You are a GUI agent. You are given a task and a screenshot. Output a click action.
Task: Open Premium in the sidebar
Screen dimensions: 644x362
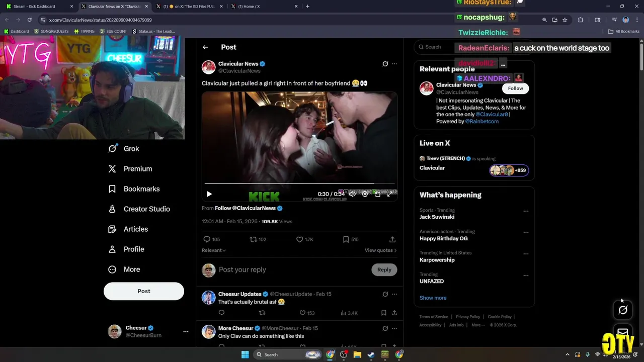[x=130, y=169]
